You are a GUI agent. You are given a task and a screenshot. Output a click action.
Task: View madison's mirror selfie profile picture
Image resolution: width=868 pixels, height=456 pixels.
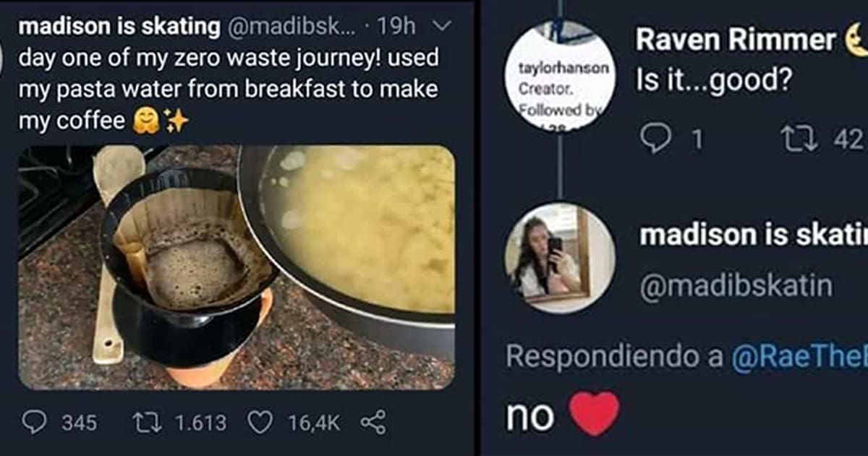coord(558,257)
